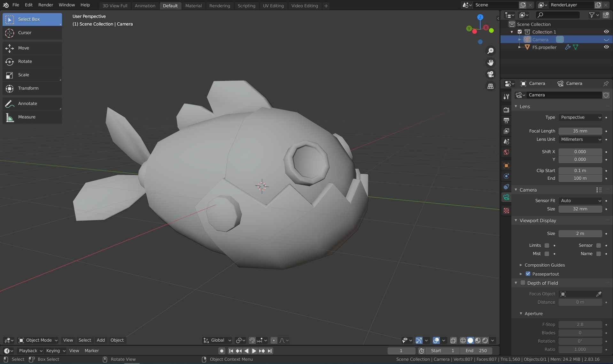Image resolution: width=613 pixels, height=364 pixels.
Task: Click the camera data name field
Action: tap(564, 95)
